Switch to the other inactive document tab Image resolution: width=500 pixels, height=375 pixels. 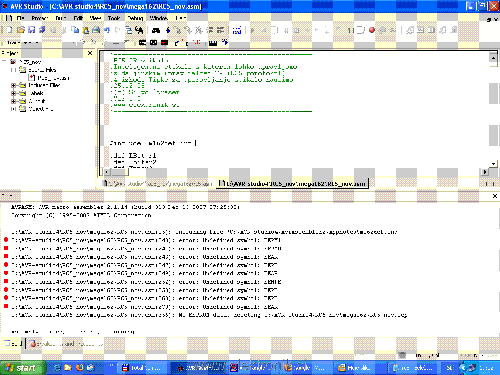click(x=157, y=183)
